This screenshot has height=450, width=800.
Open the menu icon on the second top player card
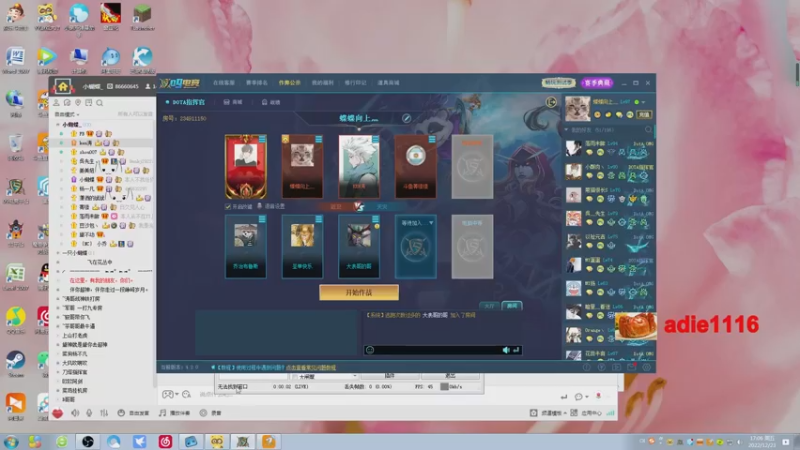(x=318, y=139)
